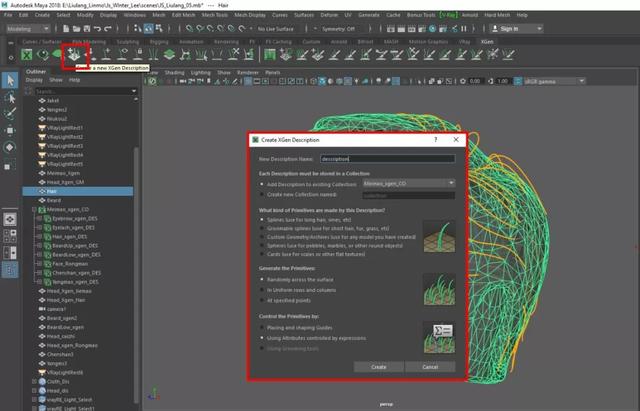Viewport: 640px width, 411px height.
Task: Click the Pause rendering icon in status line
Action: tap(464, 29)
